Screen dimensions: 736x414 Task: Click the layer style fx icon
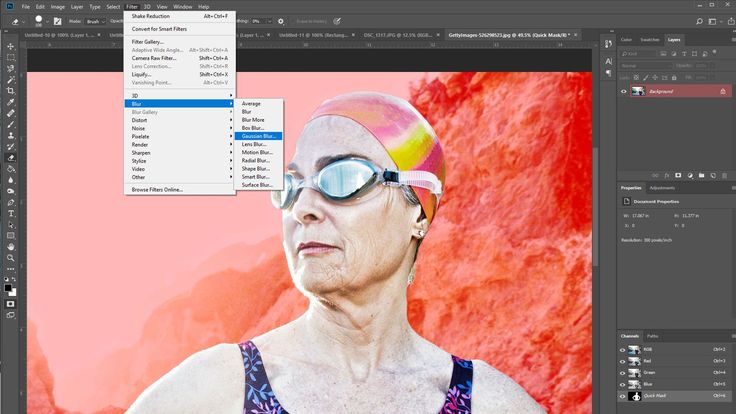click(x=667, y=176)
